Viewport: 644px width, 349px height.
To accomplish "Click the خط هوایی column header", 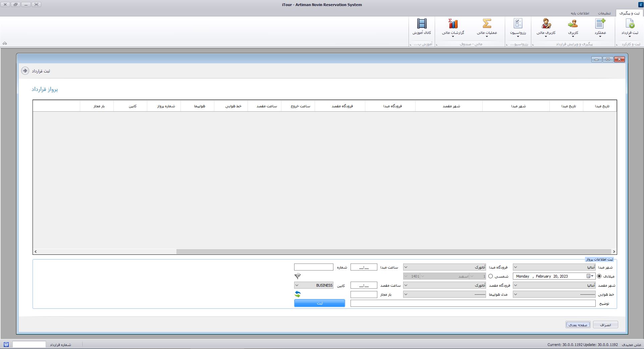I will (x=231, y=106).
